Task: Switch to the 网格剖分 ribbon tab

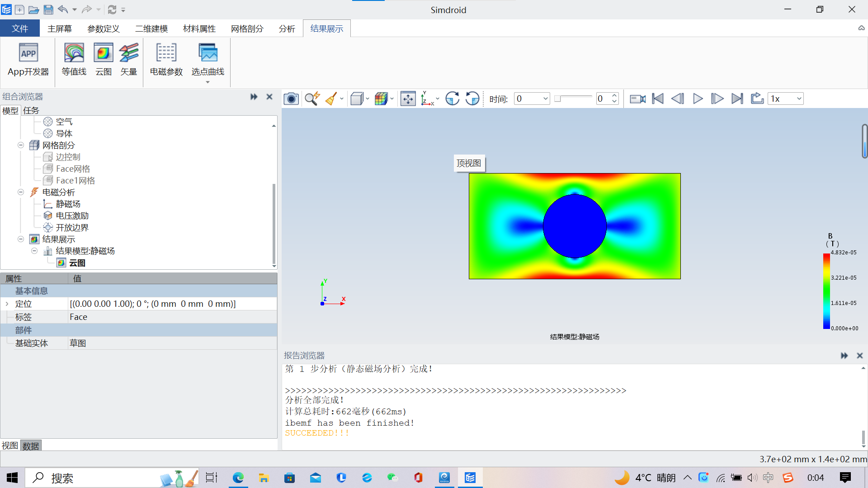Action: 247,28
